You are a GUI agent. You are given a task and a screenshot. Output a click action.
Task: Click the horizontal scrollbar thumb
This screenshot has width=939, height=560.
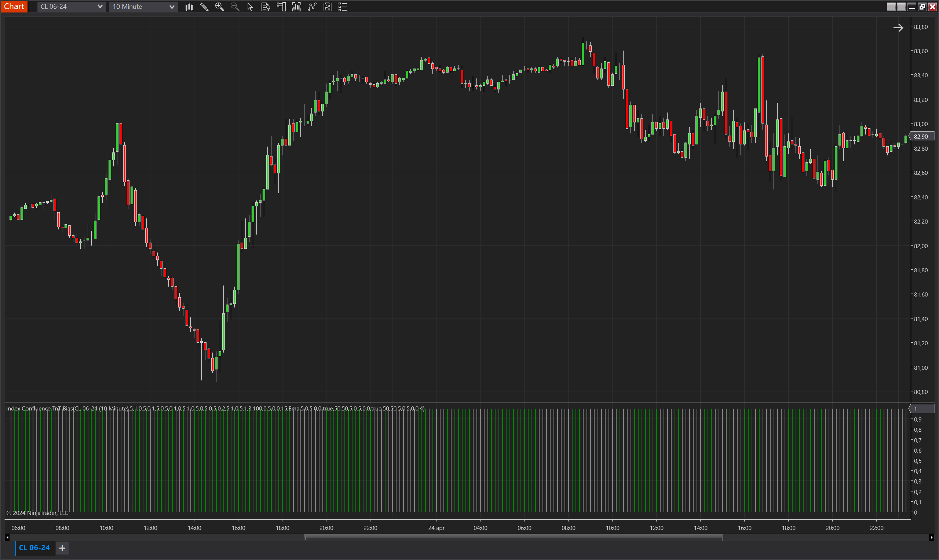coord(513,537)
